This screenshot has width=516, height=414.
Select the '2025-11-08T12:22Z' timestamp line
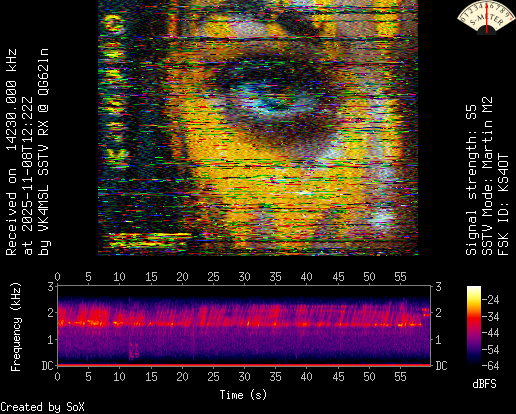27,176
